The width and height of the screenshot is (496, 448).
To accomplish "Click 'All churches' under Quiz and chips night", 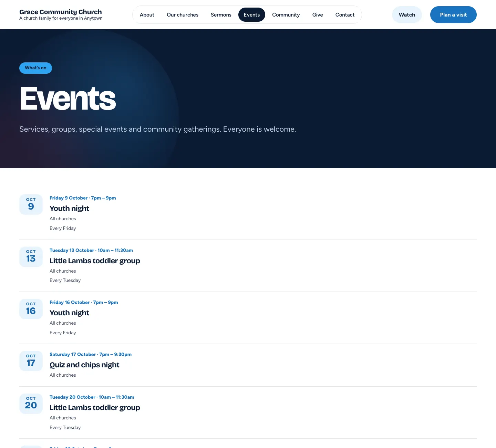I will click(63, 375).
